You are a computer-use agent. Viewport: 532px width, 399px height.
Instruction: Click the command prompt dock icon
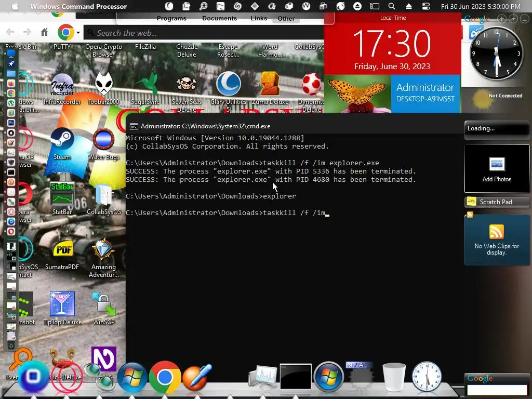(x=296, y=377)
